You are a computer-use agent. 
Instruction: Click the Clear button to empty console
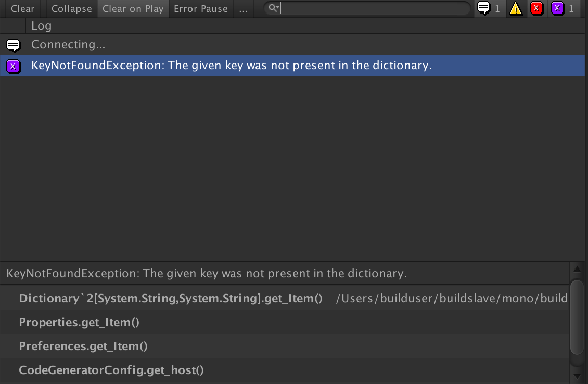coord(22,8)
